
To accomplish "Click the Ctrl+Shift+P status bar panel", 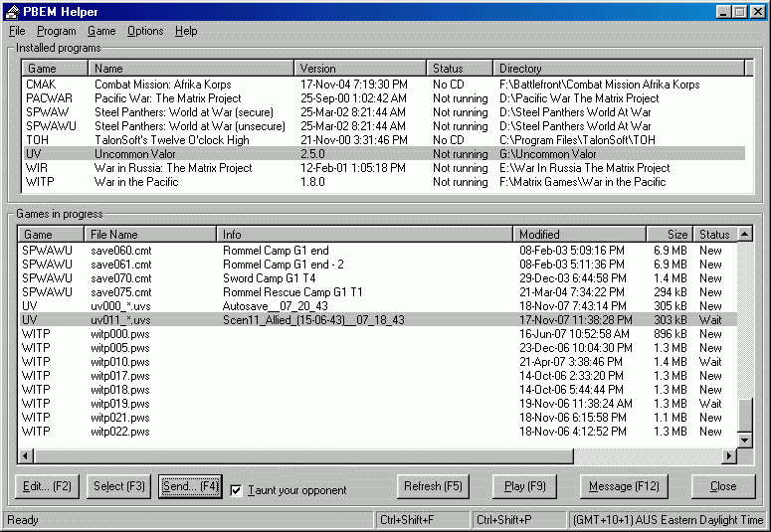I will pyautogui.click(x=518, y=520).
